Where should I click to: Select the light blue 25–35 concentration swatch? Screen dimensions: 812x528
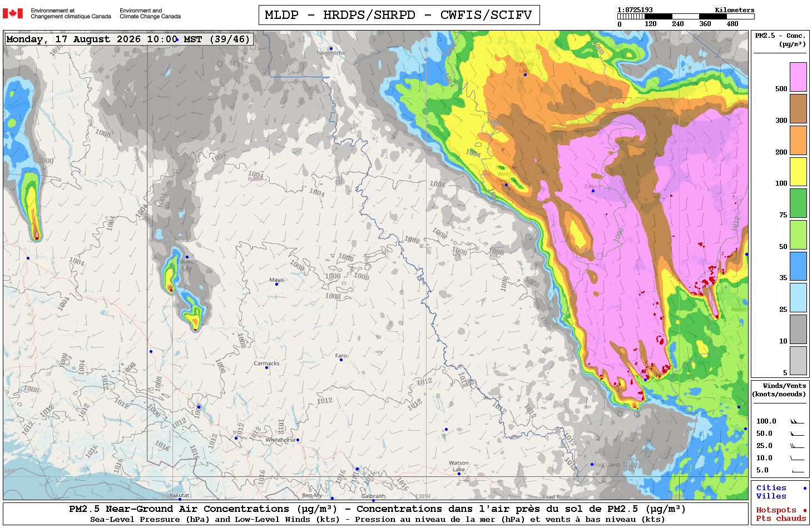798,298
